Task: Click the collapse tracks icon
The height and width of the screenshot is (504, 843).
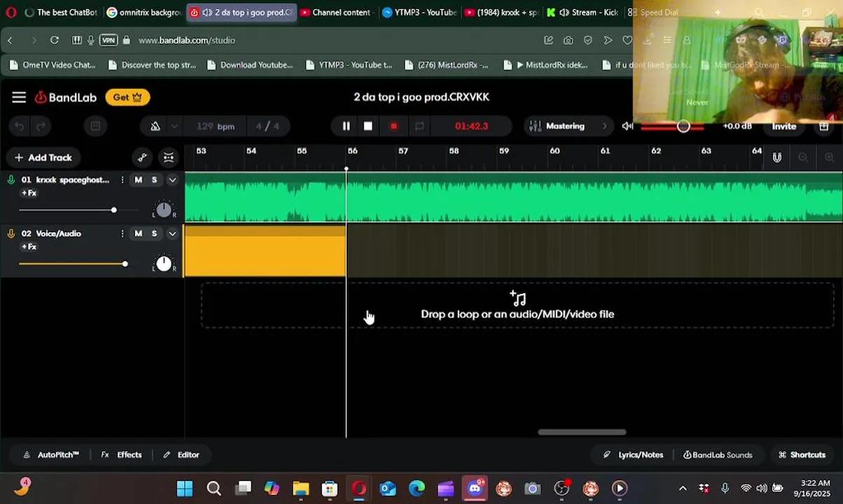Action: [169, 157]
